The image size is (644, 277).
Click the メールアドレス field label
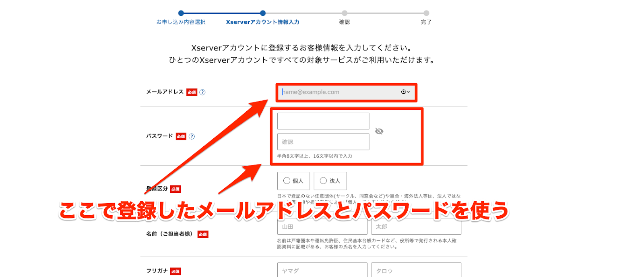click(x=165, y=92)
